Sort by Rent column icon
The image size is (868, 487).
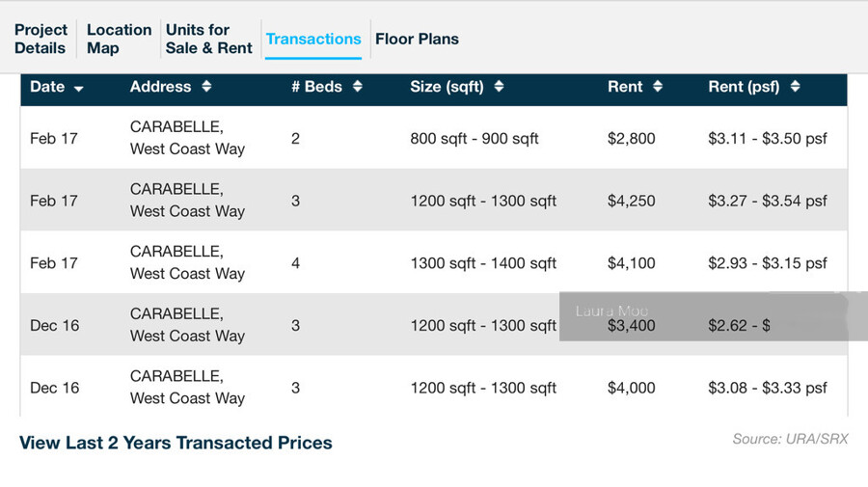(x=658, y=87)
